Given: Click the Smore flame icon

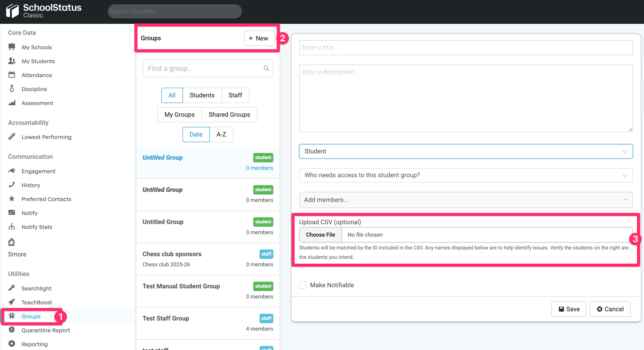Looking at the screenshot, I should (x=12, y=242).
